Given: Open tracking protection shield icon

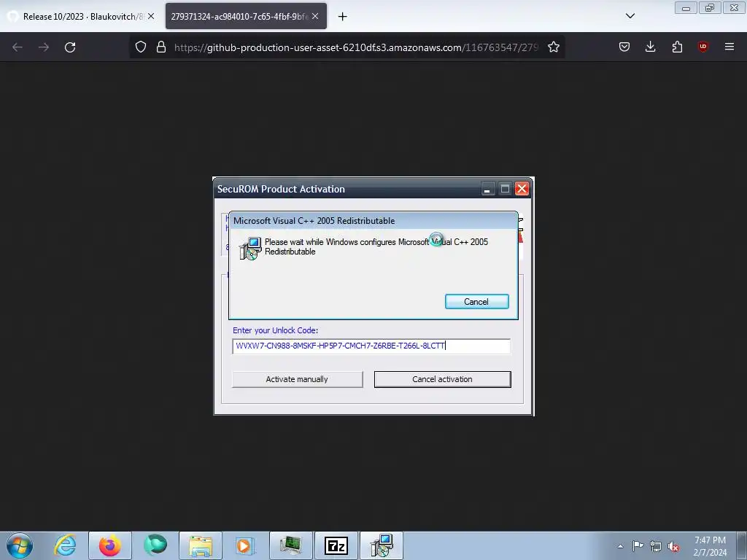Looking at the screenshot, I should pos(141,47).
